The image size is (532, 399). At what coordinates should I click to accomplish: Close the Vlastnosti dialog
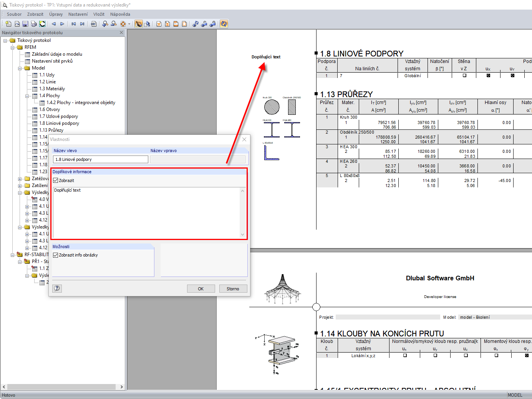pyautogui.click(x=244, y=139)
